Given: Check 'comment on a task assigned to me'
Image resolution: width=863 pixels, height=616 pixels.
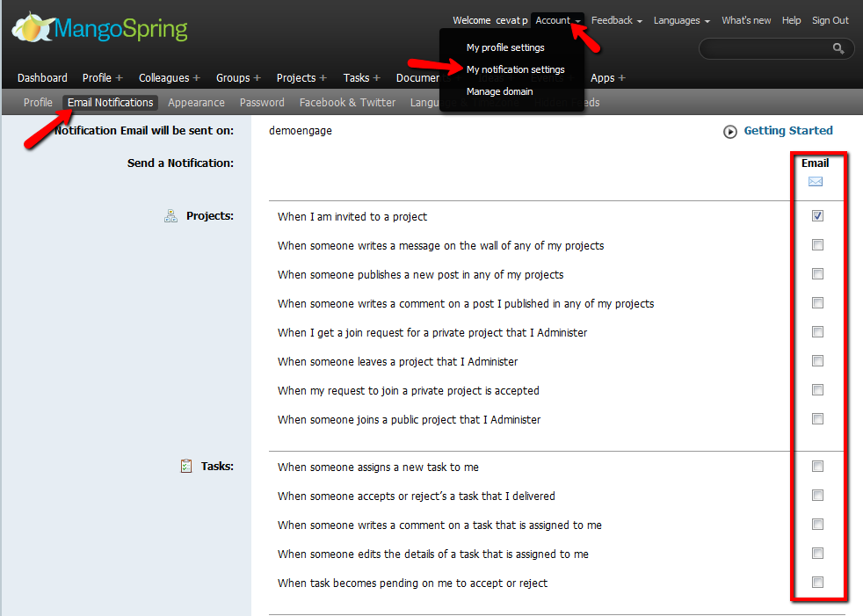Looking at the screenshot, I should point(818,524).
